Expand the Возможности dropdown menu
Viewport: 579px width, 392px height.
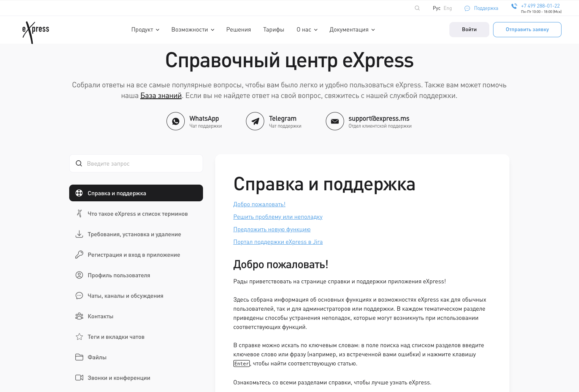tap(193, 30)
